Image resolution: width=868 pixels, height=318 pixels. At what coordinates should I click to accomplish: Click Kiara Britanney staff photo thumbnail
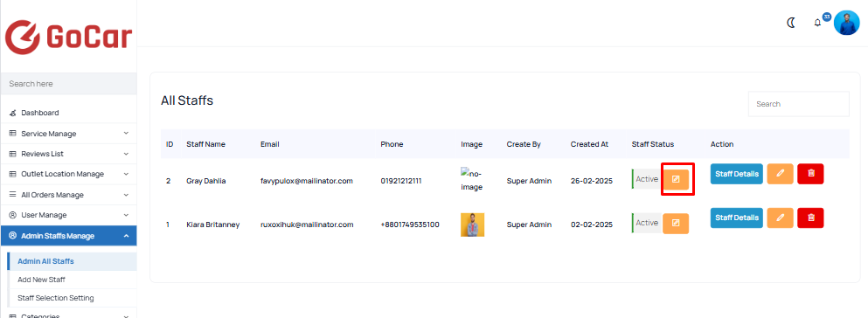[472, 225]
